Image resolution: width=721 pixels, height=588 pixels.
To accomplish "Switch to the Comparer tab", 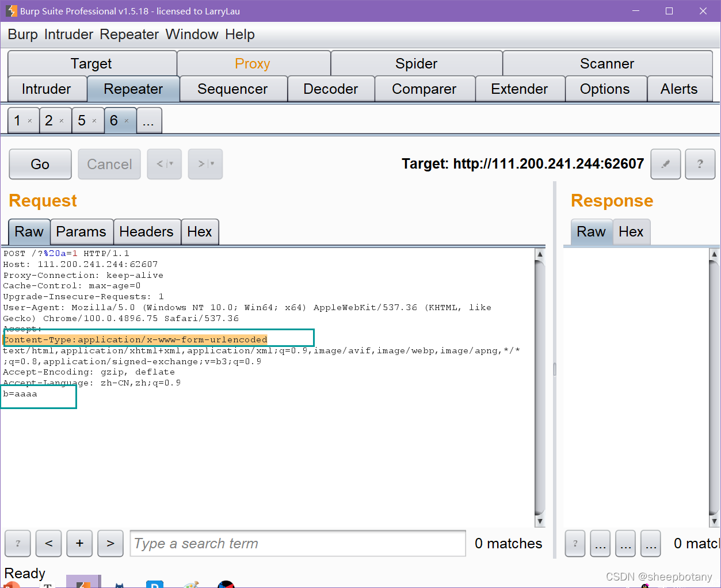I will click(x=425, y=89).
